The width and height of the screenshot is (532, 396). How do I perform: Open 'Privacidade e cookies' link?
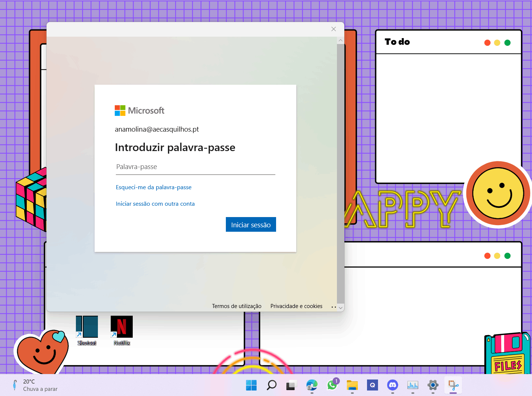[x=296, y=306]
